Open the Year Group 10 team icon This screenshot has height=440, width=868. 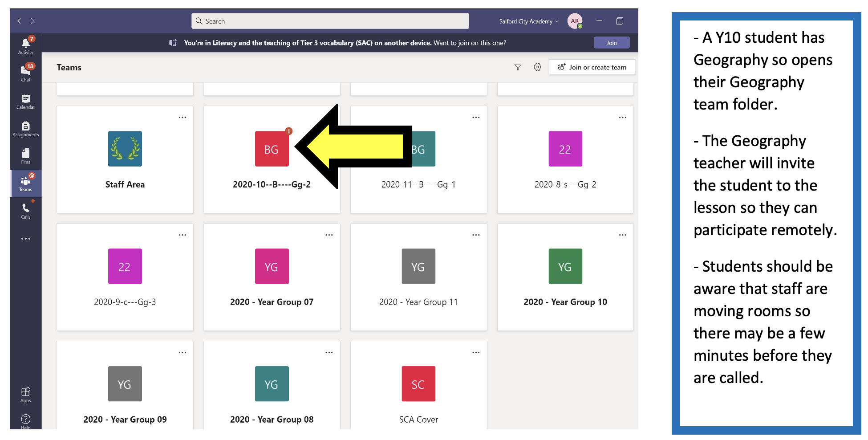pyautogui.click(x=565, y=266)
